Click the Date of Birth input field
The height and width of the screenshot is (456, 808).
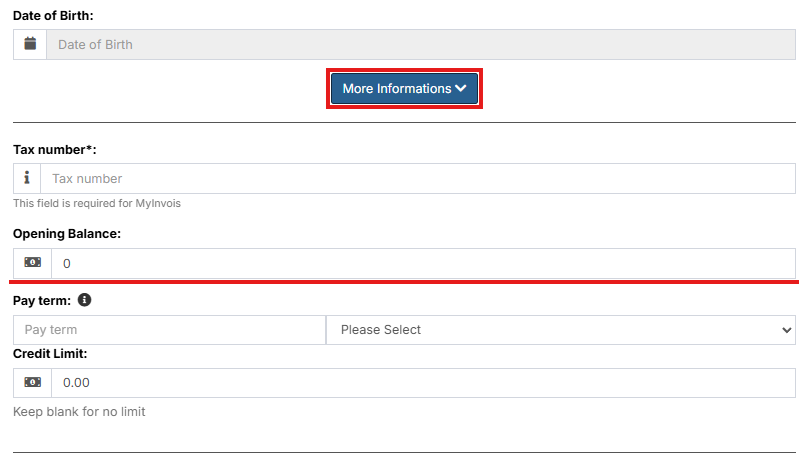pos(420,44)
